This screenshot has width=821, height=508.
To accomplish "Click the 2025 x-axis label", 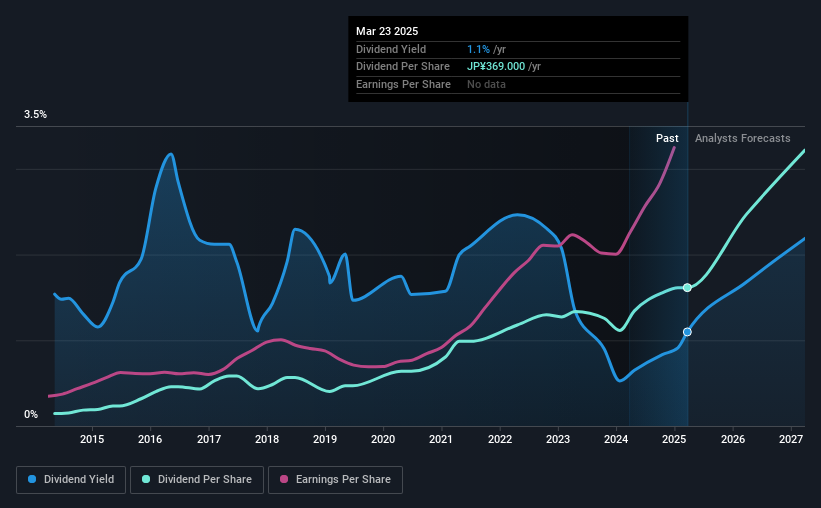I will pos(674,439).
